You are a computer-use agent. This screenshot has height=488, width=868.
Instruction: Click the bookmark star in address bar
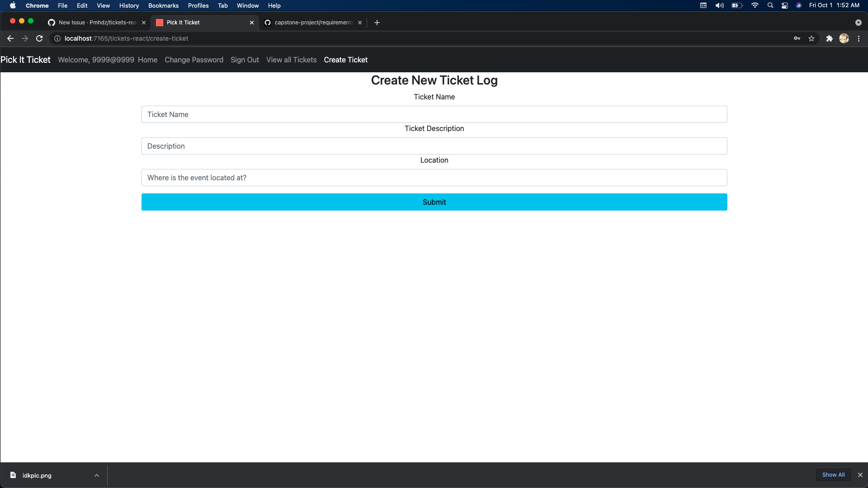pos(811,38)
